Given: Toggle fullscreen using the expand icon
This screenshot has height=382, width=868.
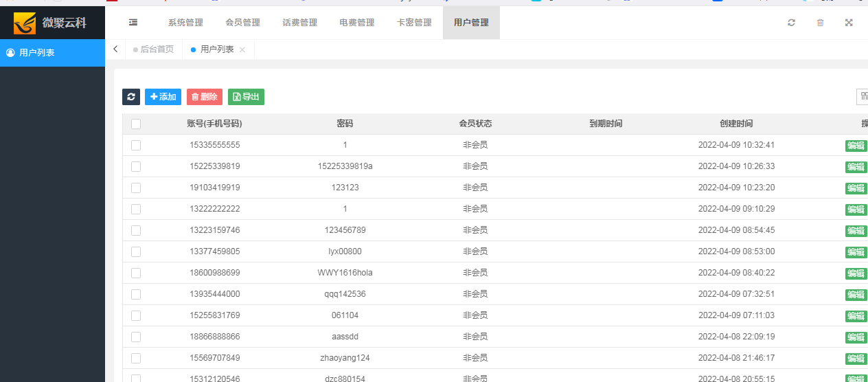Looking at the screenshot, I should pos(849,23).
